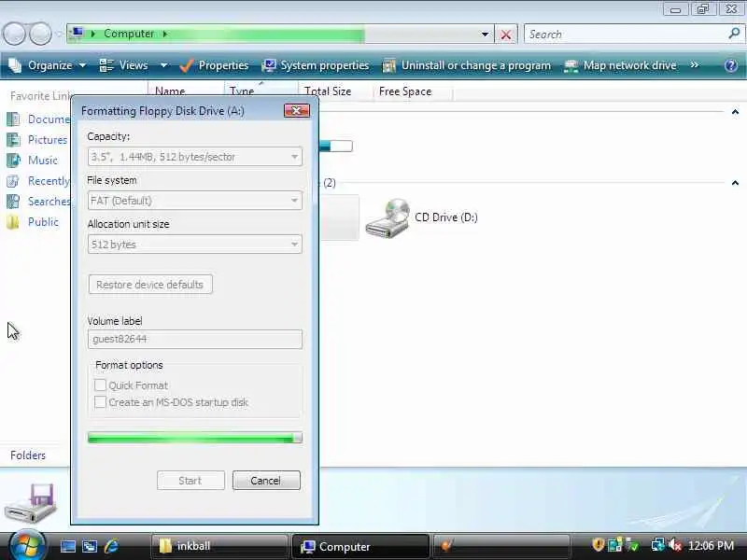Open Explorer help question mark icon
The height and width of the screenshot is (560, 747).
click(730, 65)
